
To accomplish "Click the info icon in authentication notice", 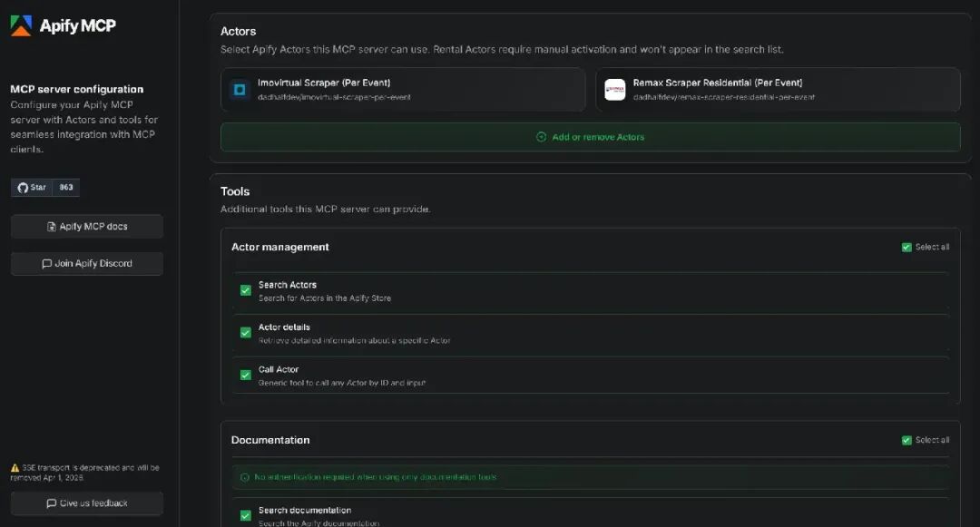I will coord(242,476).
